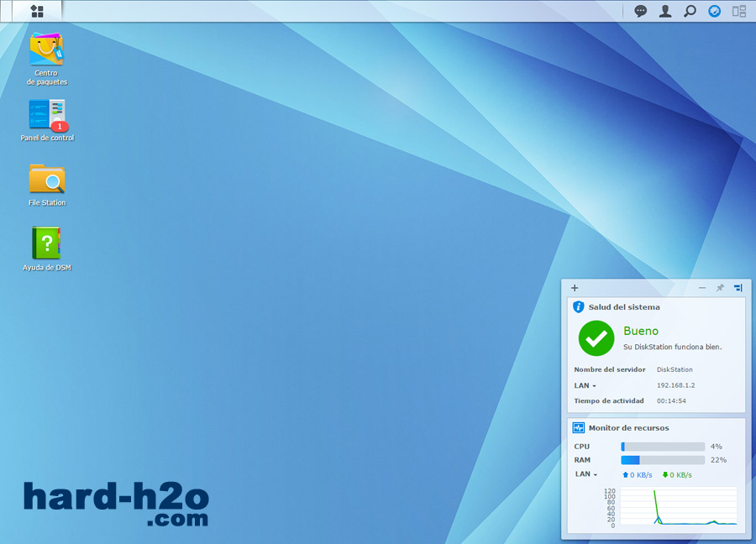Click Su DiskStation funciona bien message
This screenshot has height=544, width=756.
pyautogui.click(x=672, y=347)
